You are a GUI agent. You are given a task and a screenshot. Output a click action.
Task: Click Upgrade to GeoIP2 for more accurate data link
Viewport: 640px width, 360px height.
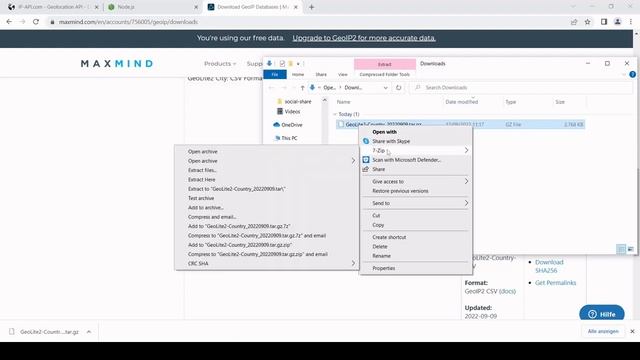click(364, 38)
